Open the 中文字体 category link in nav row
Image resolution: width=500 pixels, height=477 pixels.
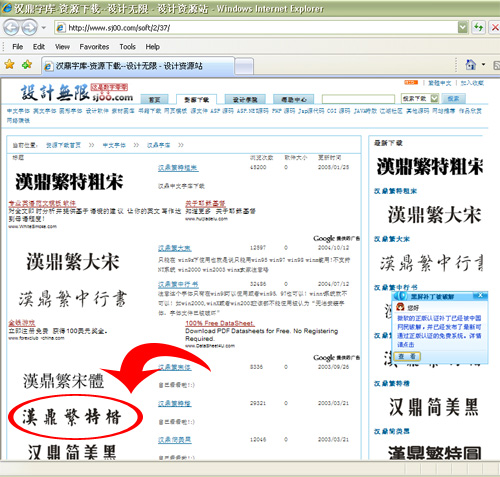(18, 111)
